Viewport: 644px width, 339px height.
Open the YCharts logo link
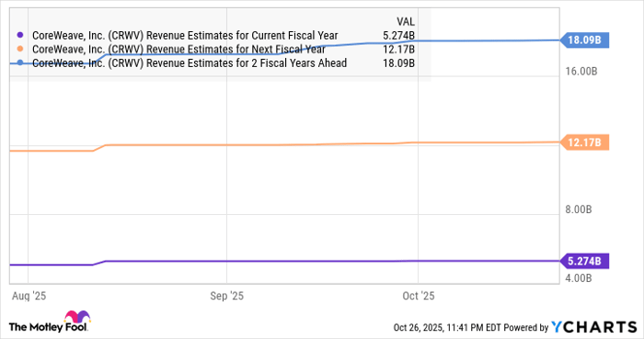tap(594, 327)
